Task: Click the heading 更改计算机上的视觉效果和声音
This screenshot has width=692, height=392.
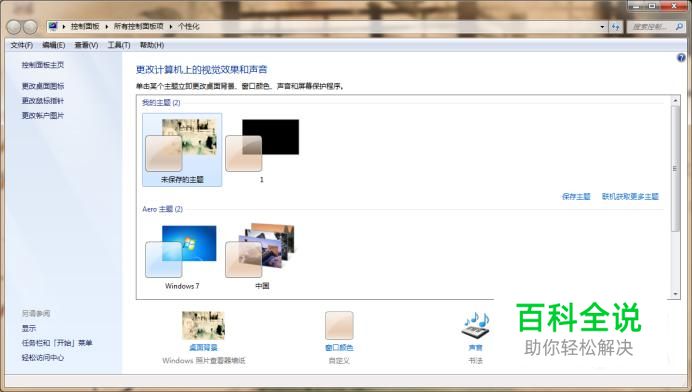Action: point(201,70)
